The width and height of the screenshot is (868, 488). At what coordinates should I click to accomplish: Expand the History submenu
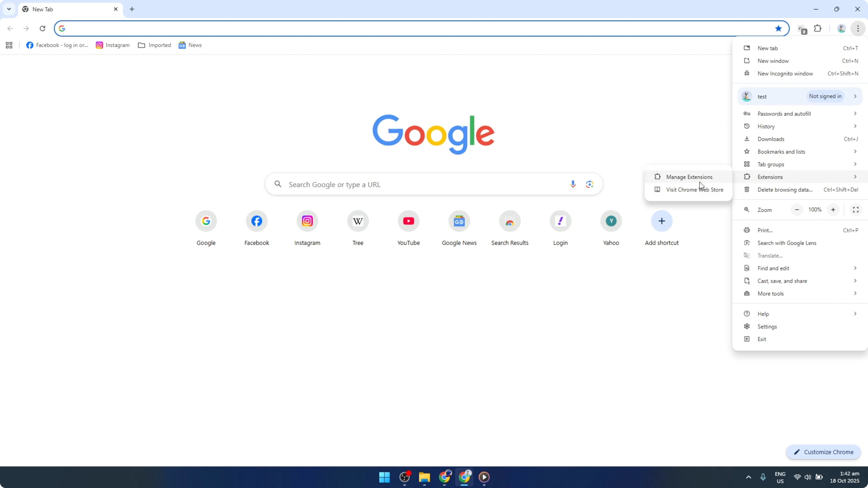(x=800, y=126)
